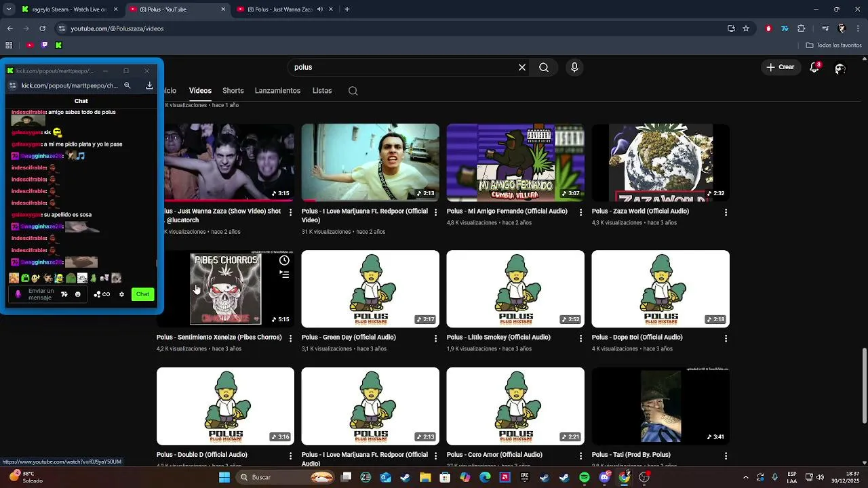The width and height of the screenshot is (868, 488).
Task: Bookmark this page with the star icon
Action: click(x=746, y=28)
